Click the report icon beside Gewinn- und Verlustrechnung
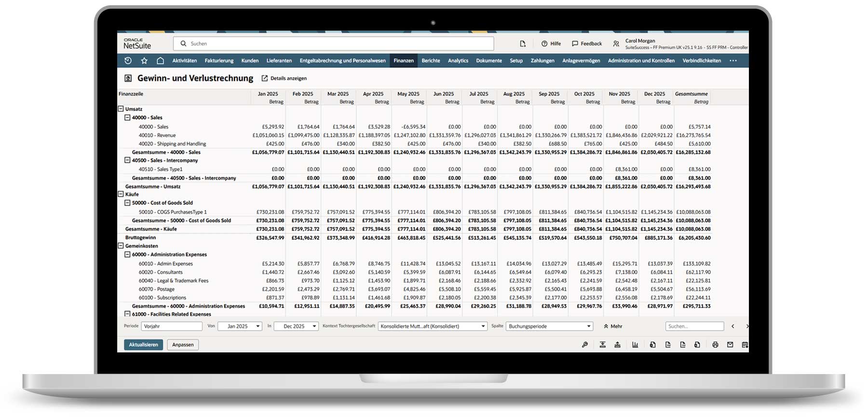Image resolution: width=868 pixels, height=419 pixels. click(128, 78)
